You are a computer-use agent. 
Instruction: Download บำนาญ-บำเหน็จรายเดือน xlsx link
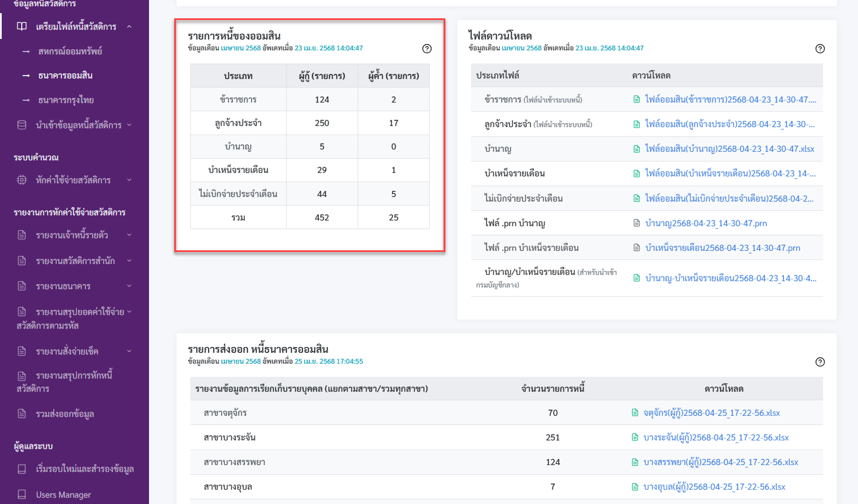731,278
